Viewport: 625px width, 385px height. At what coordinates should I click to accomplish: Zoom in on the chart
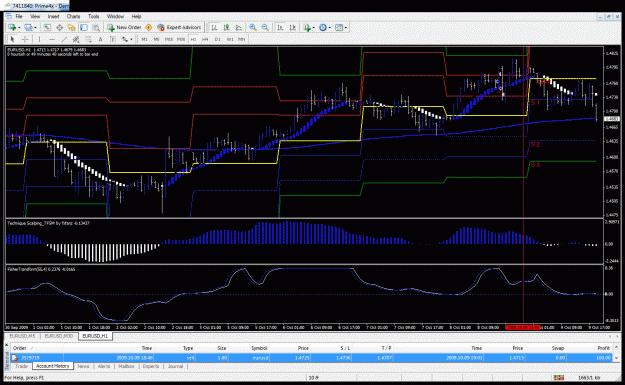(253, 28)
